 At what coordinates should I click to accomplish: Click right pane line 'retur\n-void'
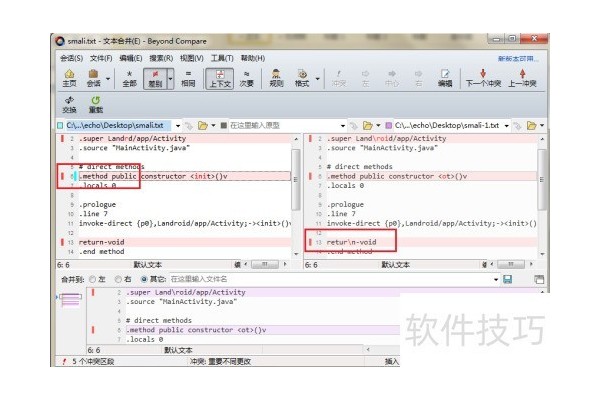point(351,242)
